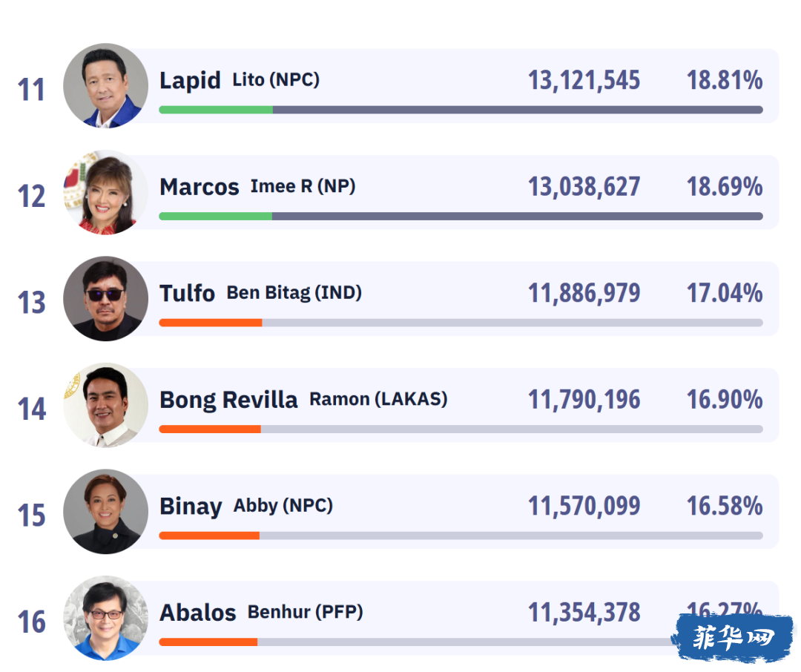Select the Lapid Lito (NPC) name

(x=240, y=80)
